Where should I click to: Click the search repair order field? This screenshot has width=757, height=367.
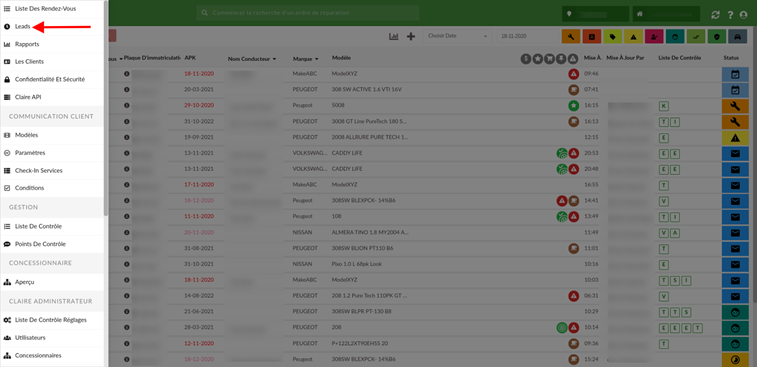pos(308,13)
